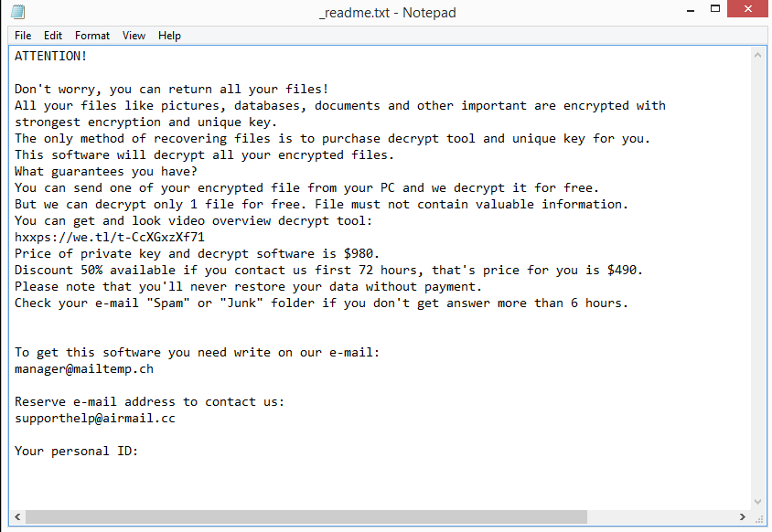Click the horizontal scrollbar thumb
The width and height of the screenshot is (772, 532).
(x=306, y=516)
